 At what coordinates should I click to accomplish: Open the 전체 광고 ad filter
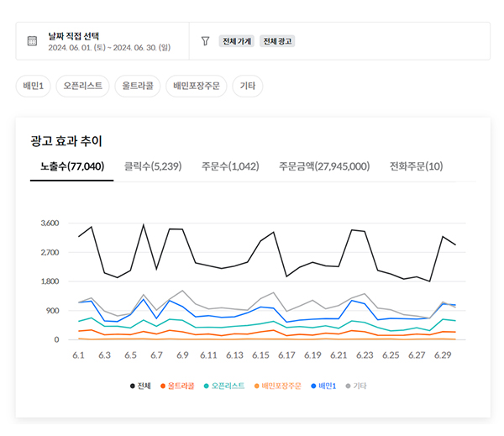[x=278, y=41]
